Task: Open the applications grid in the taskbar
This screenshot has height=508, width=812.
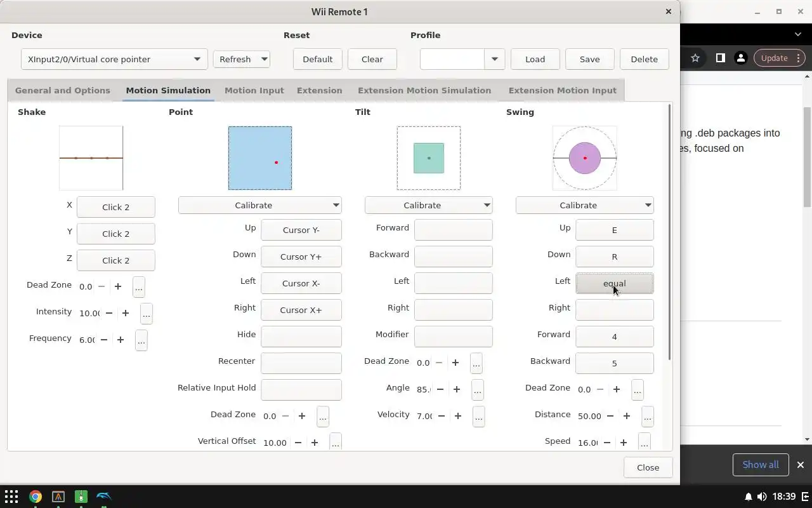Action: tap(11, 497)
